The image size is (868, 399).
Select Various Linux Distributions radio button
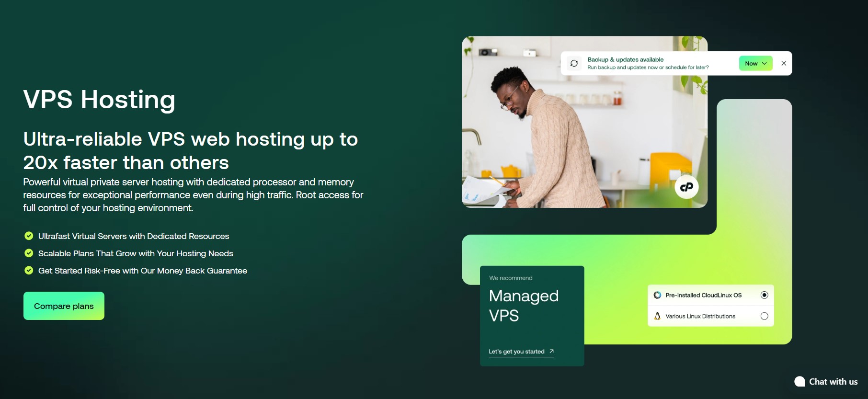(x=764, y=316)
